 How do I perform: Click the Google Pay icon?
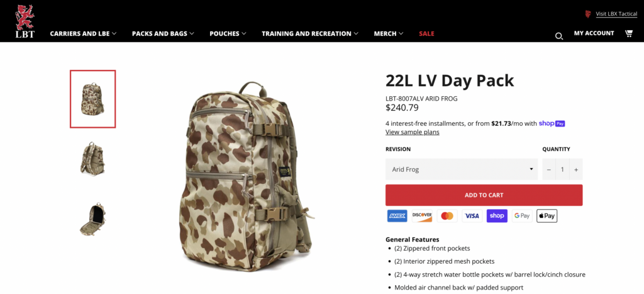(522, 216)
